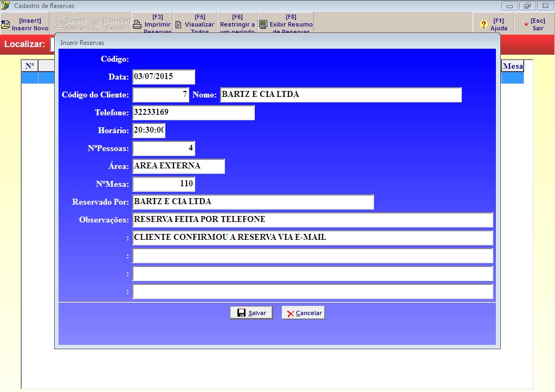The width and height of the screenshot is (555, 392).
Task: Select the Código do Cliente field
Action: pyautogui.click(x=160, y=95)
